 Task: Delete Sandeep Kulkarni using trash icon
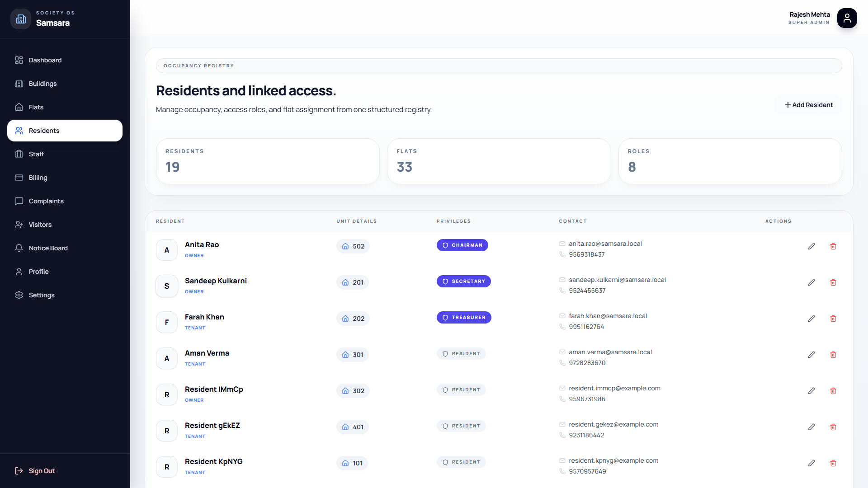click(x=833, y=282)
